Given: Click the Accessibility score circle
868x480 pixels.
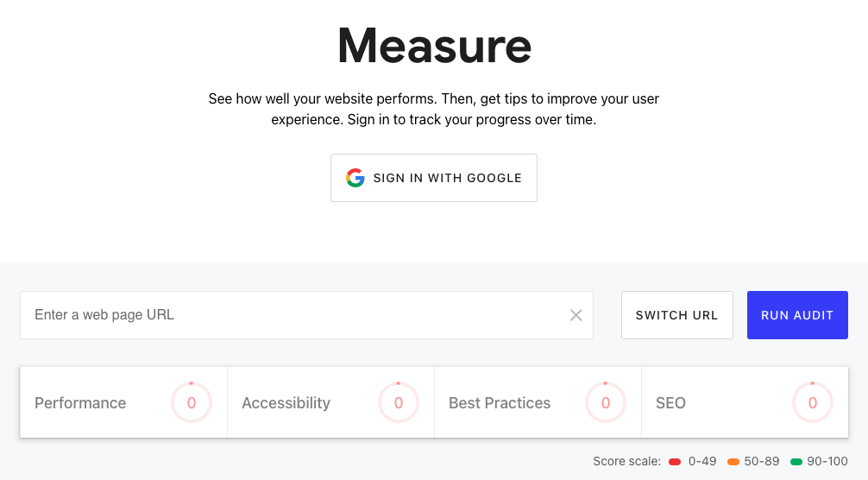Looking at the screenshot, I should click(399, 402).
